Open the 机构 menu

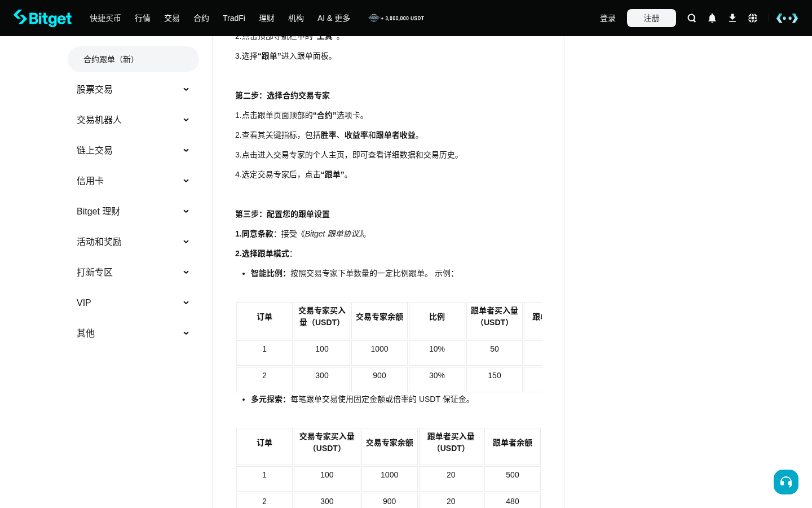[x=296, y=18]
